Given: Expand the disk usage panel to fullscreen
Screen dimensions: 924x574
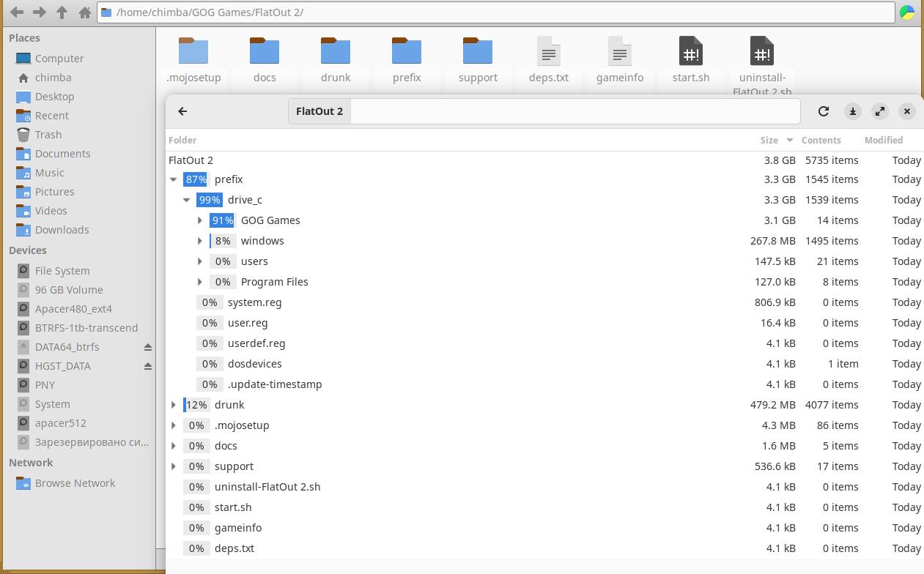Looking at the screenshot, I should 880,111.
